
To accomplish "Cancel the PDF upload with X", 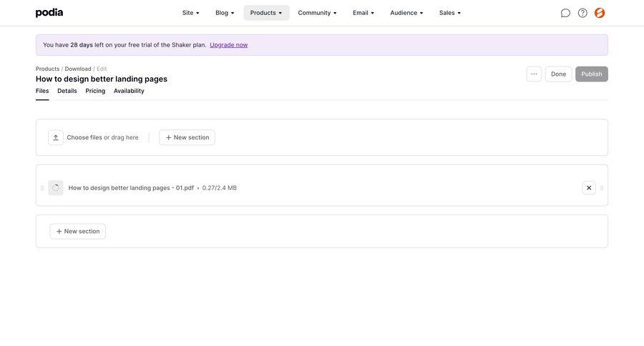I will (x=589, y=188).
